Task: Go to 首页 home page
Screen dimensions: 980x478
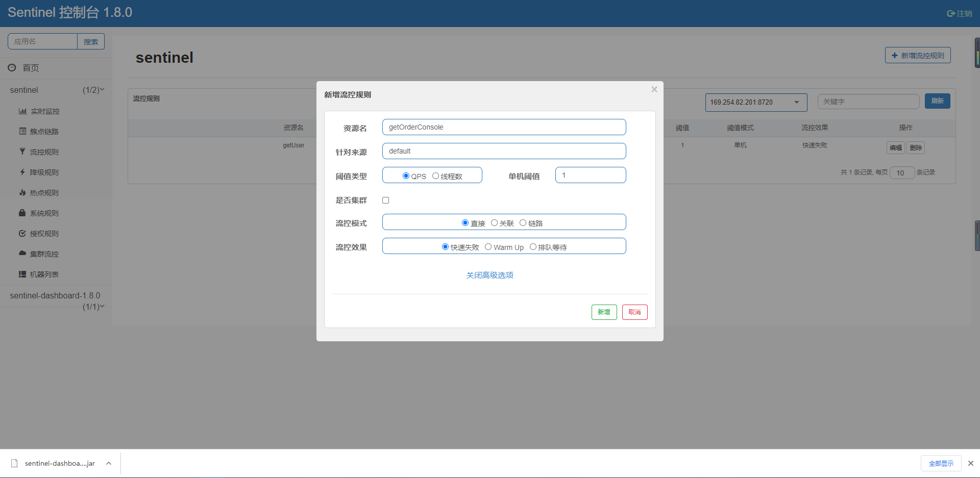Action: [x=31, y=68]
